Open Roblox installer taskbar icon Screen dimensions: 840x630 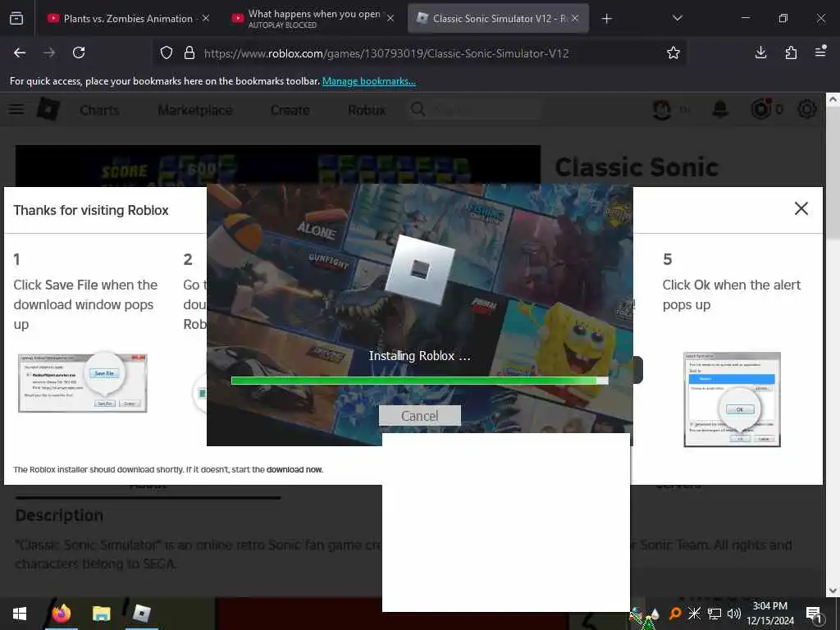tap(141, 614)
